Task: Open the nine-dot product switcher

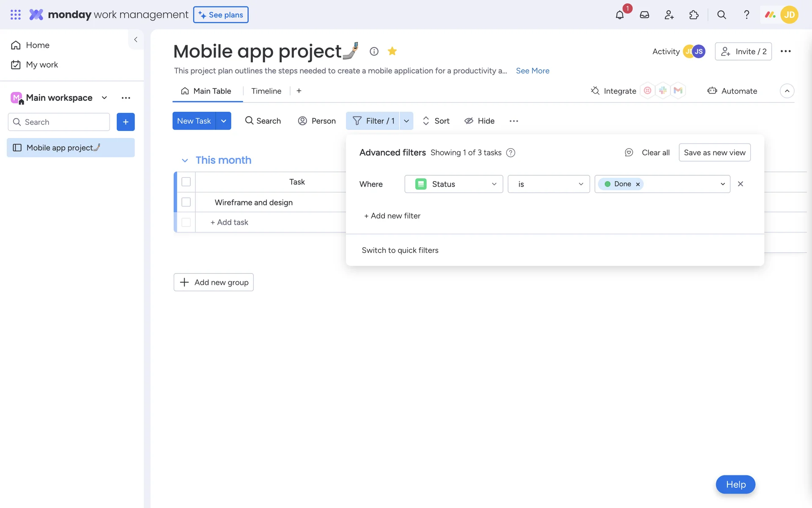Action: coord(16,15)
